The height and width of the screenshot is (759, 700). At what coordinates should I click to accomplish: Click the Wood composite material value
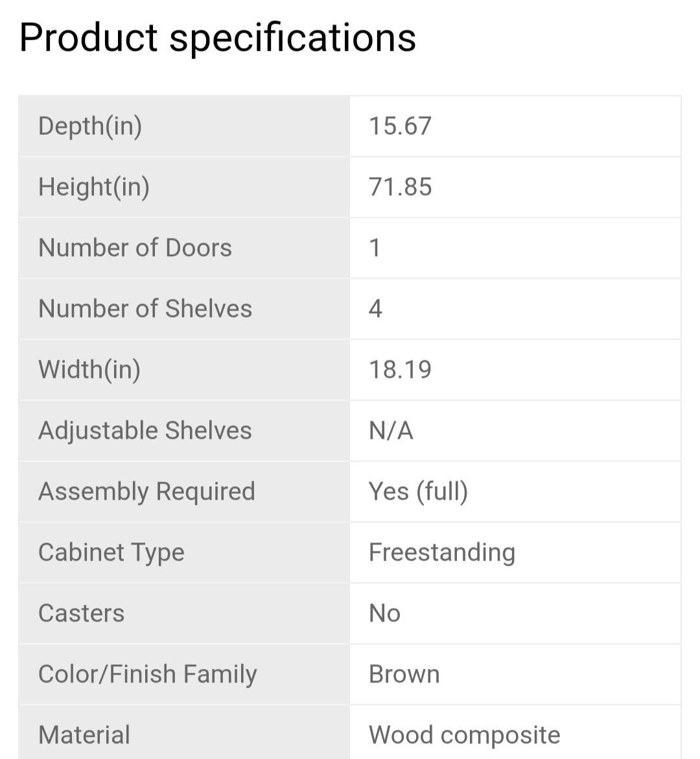click(464, 735)
